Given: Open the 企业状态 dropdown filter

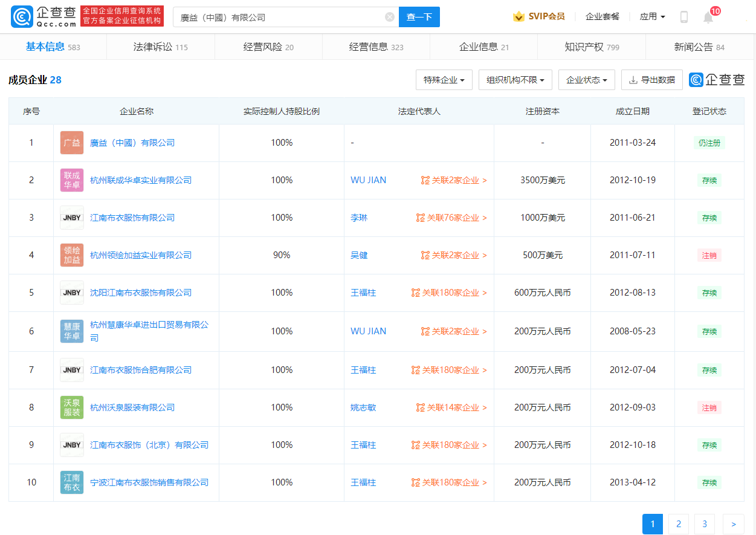Looking at the screenshot, I should [x=587, y=80].
